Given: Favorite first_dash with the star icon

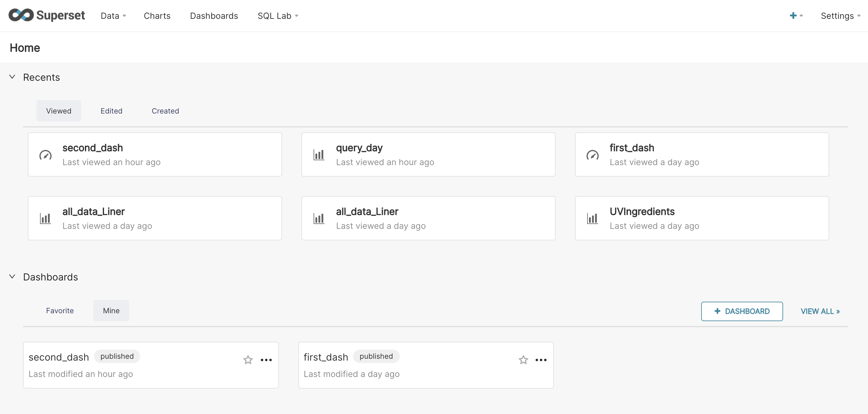Looking at the screenshot, I should pyautogui.click(x=523, y=360).
